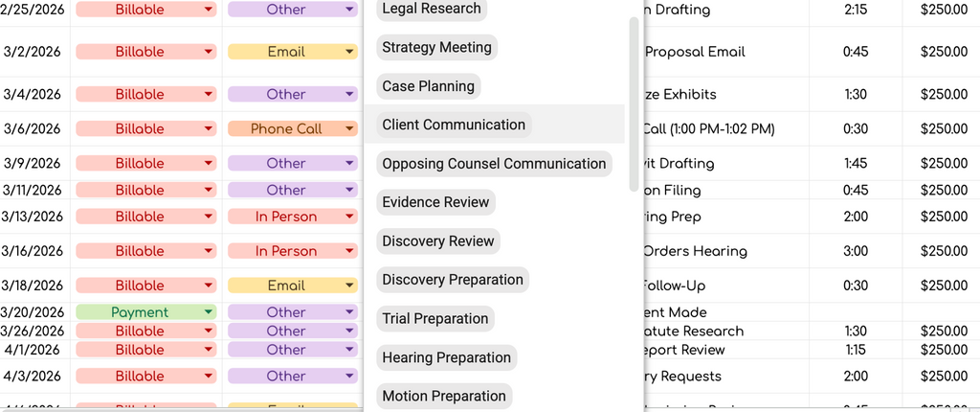Open Phone Call dropdown in 3/6/2026 row
980x412 pixels.
293,129
